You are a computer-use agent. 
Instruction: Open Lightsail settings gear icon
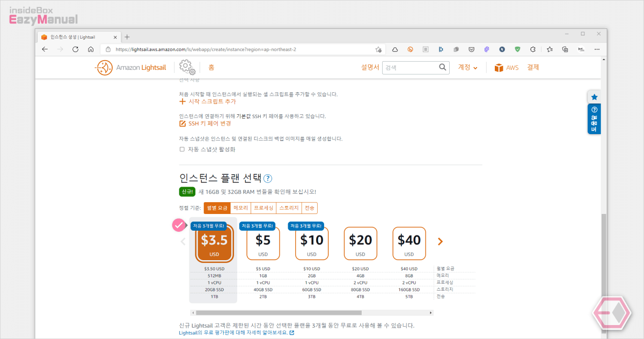coord(187,67)
